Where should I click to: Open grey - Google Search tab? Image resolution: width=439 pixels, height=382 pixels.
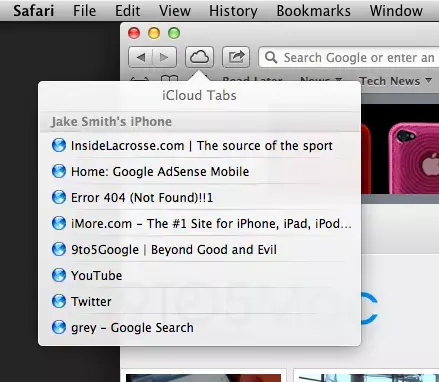click(x=200, y=327)
